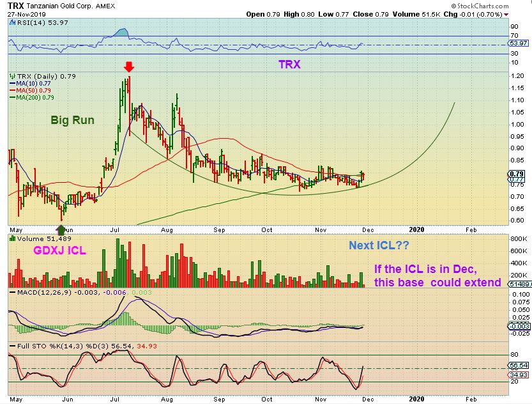532x404 pixels.
Task: Click the 90 RSI axis label
Action: 514,27
